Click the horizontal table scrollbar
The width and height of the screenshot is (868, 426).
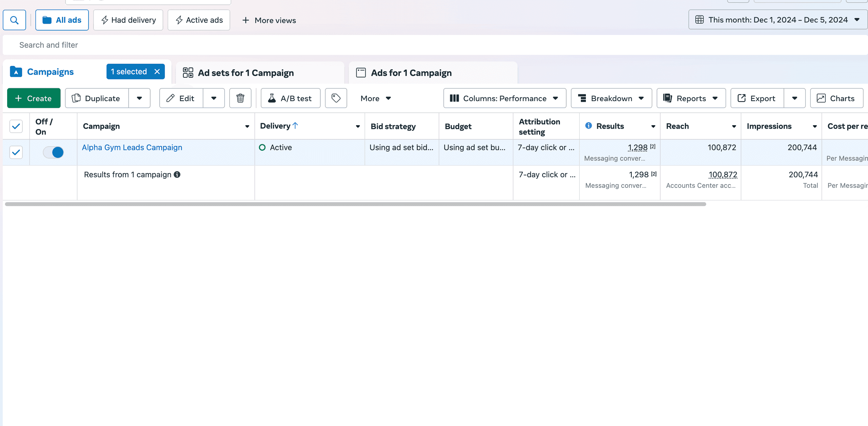[355, 204]
